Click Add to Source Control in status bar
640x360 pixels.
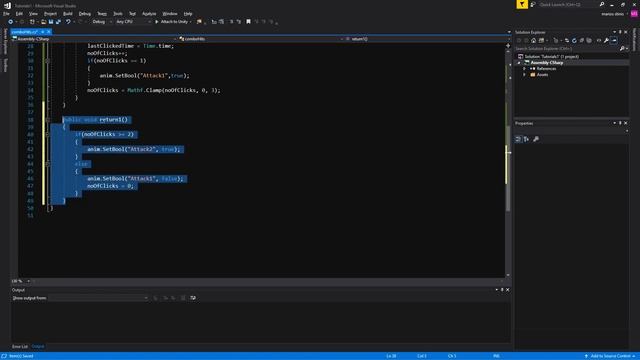610,356
